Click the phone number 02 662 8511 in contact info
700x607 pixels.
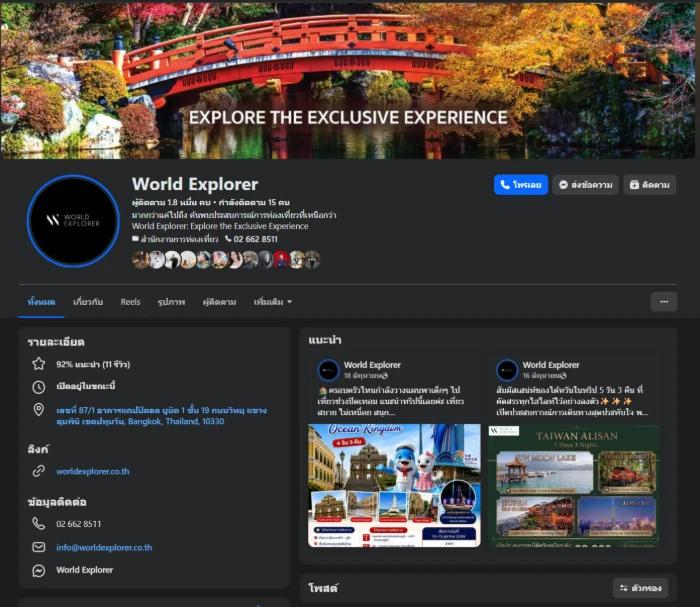(79, 524)
